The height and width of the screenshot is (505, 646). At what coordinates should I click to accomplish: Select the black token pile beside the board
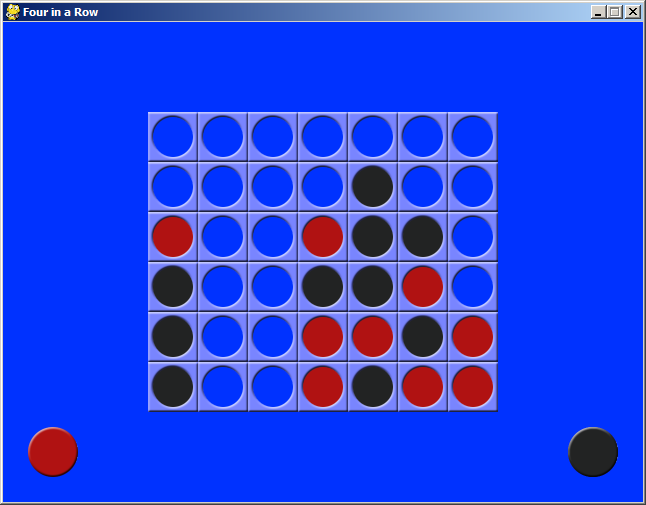[593, 452]
